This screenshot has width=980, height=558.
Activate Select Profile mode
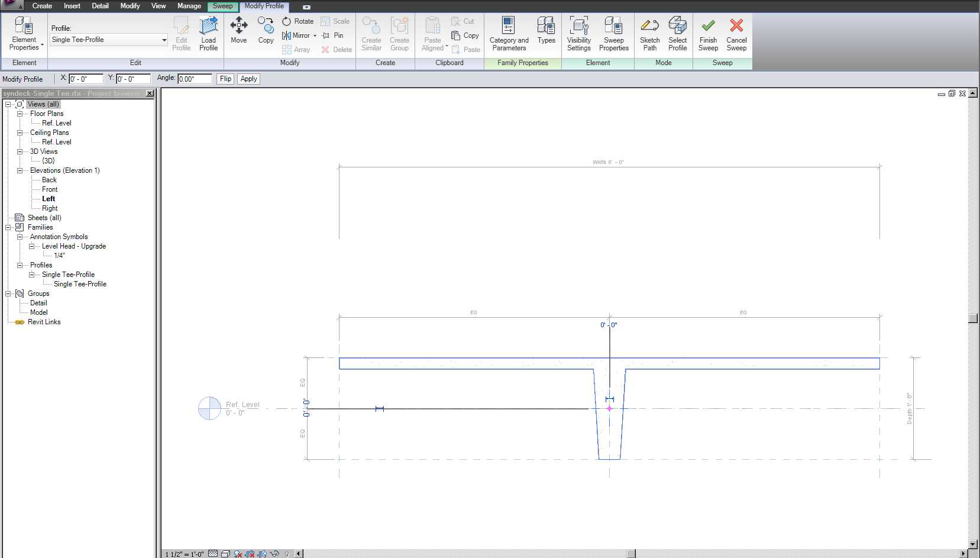[677, 34]
